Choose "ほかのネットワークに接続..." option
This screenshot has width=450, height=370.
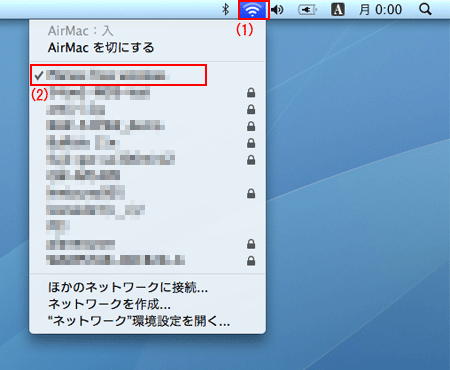(128, 287)
